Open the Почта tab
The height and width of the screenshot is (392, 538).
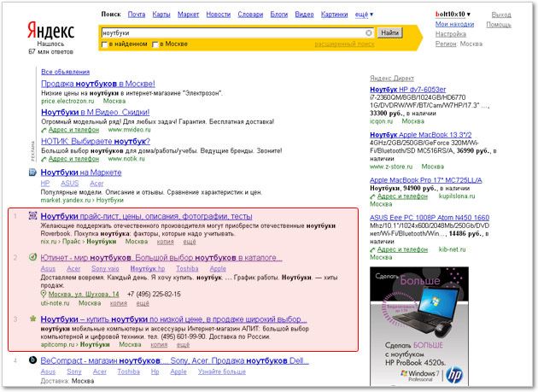(137, 15)
